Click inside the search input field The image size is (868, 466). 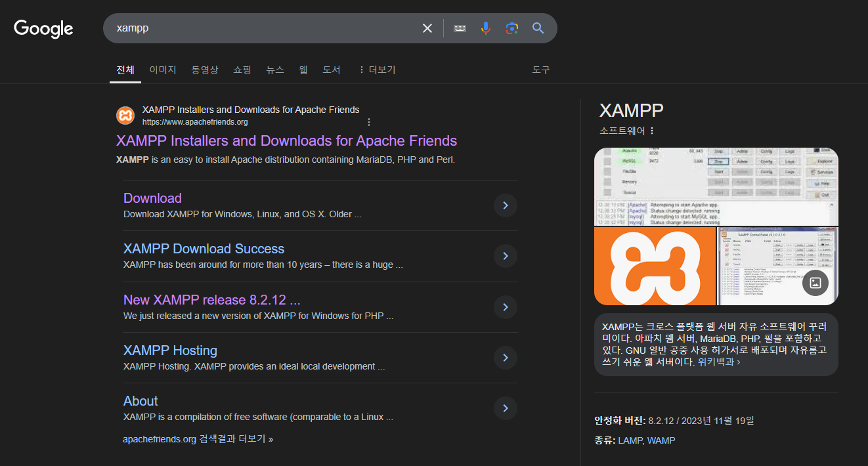point(263,28)
